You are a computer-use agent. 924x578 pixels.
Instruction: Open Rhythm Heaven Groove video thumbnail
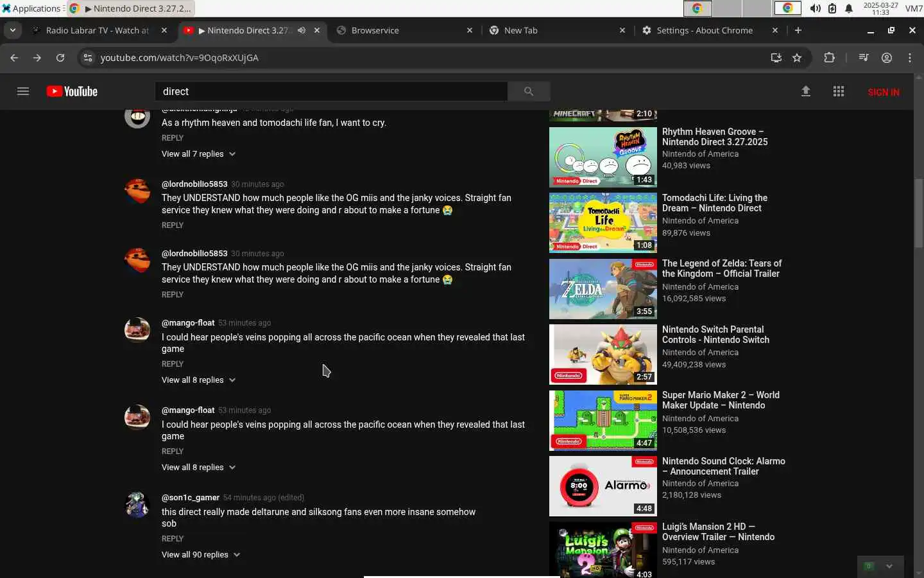(x=603, y=157)
